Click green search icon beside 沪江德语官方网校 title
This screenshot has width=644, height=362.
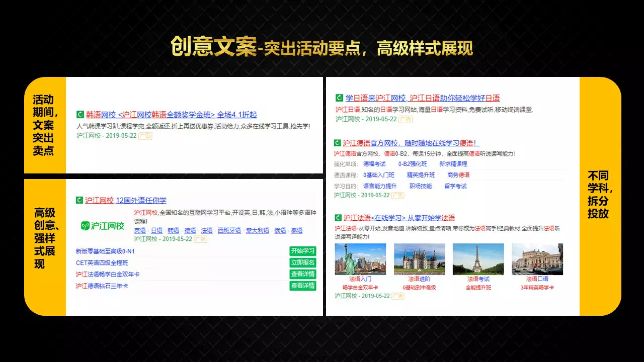(x=337, y=143)
